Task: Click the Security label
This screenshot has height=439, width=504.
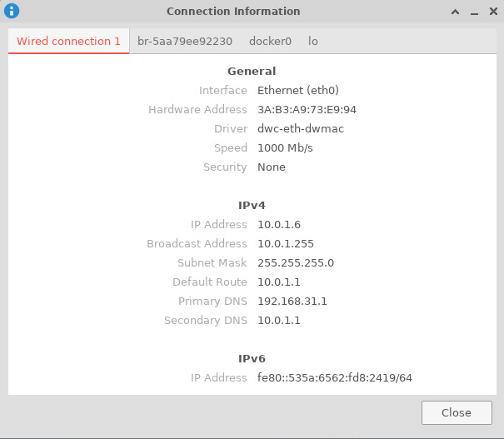Action: pos(225,167)
